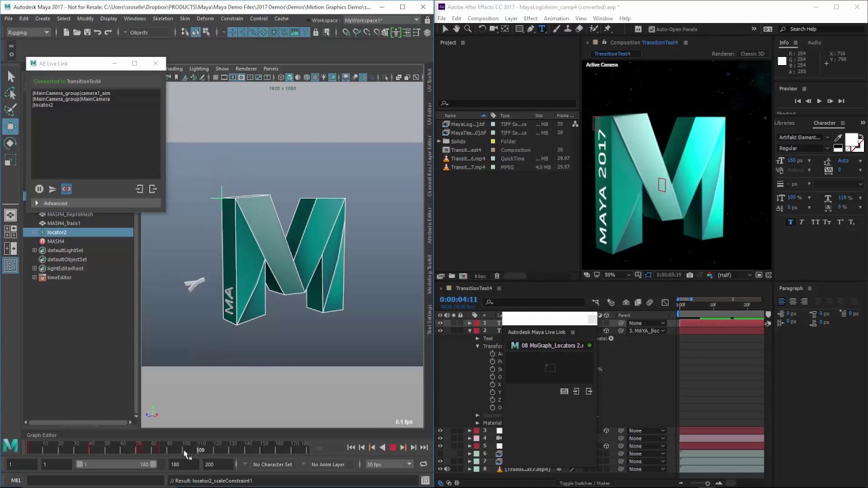The height and width of the screenshot is (488, 868).
Task: Click export icon in Autodesk Maya Live Link panel
Action: 589,391
